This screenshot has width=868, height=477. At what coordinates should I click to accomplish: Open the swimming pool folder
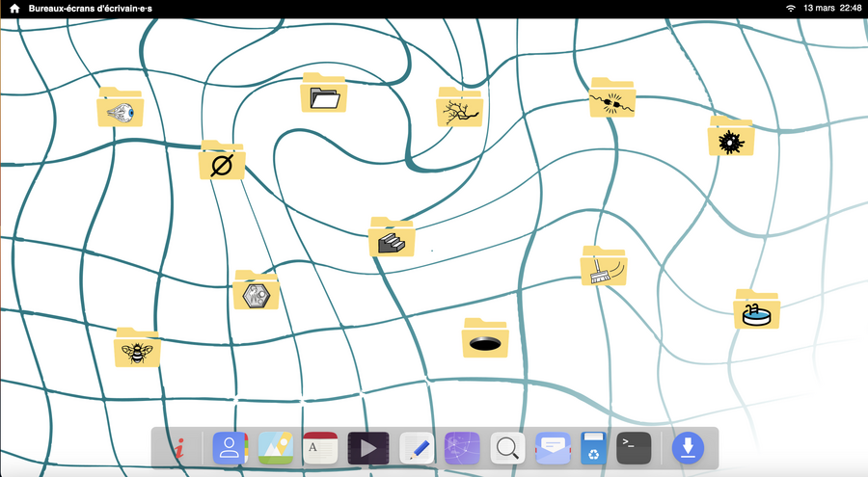(756, 310)
